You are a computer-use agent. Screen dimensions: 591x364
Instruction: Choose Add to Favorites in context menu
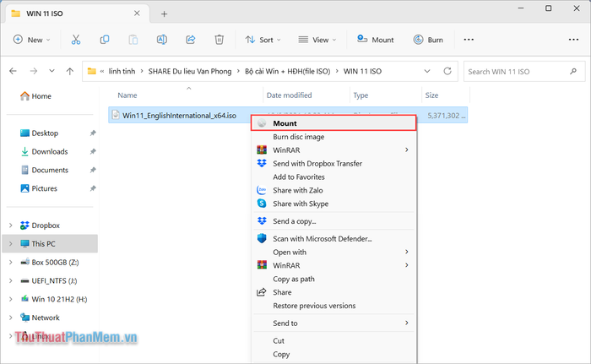[334, 177]
